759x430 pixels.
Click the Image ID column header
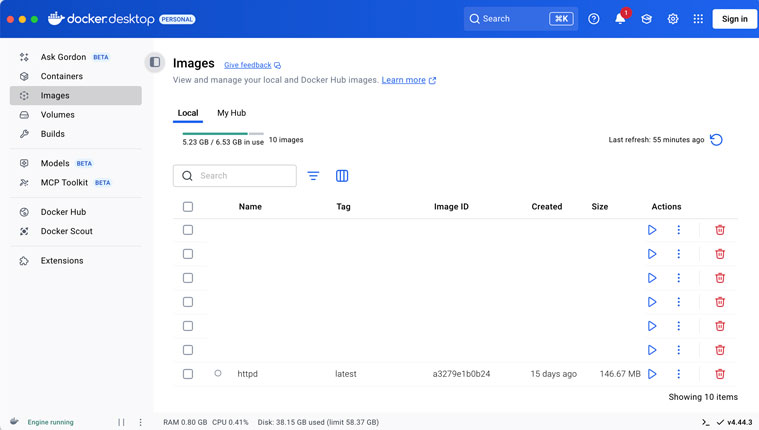451,207
